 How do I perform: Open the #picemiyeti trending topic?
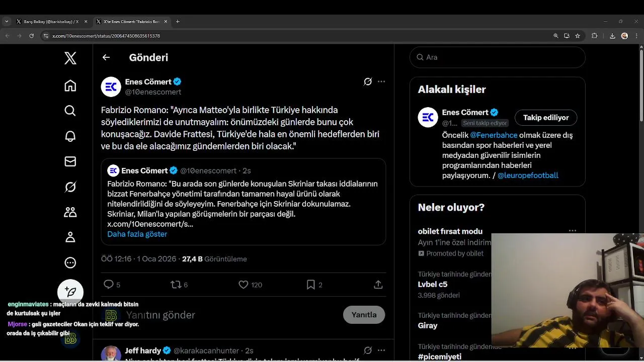coord(440,356)
